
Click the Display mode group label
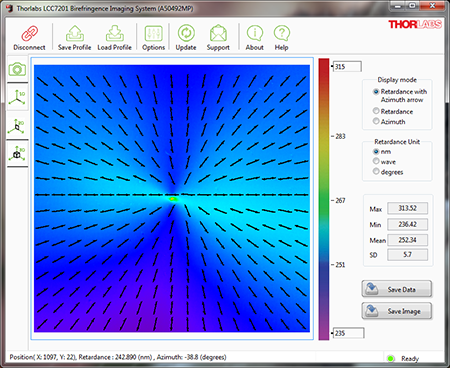tap(397, 80)
